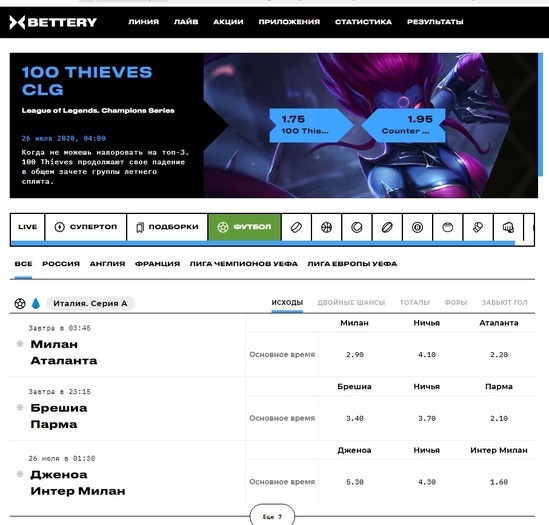This screenshot has width=549, height=525.
Task: Filter by Лига Чемпионов УЕФА
Action: pos(244,264)
